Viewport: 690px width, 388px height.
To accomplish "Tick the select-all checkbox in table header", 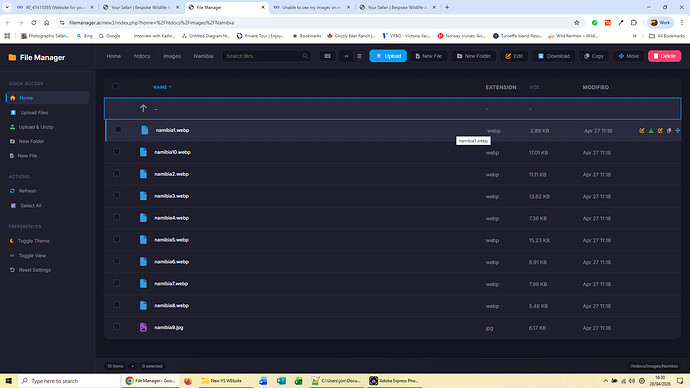I will (116, 86).
